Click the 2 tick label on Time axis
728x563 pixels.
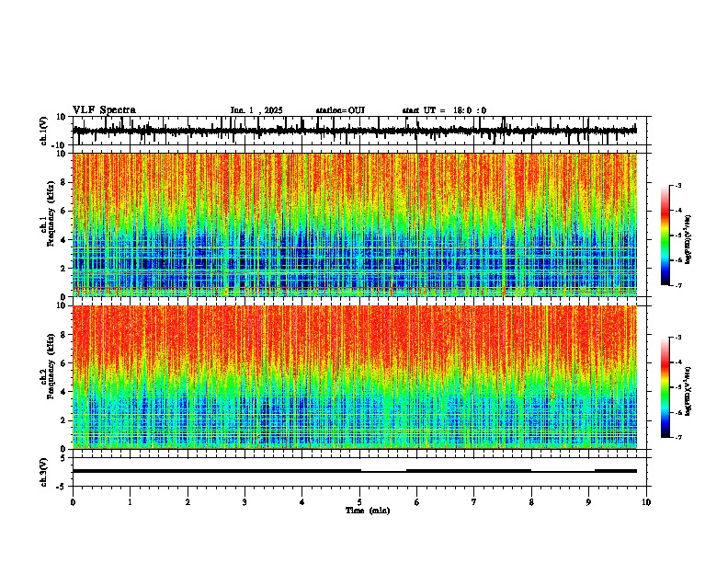click(x=188, y=502)
